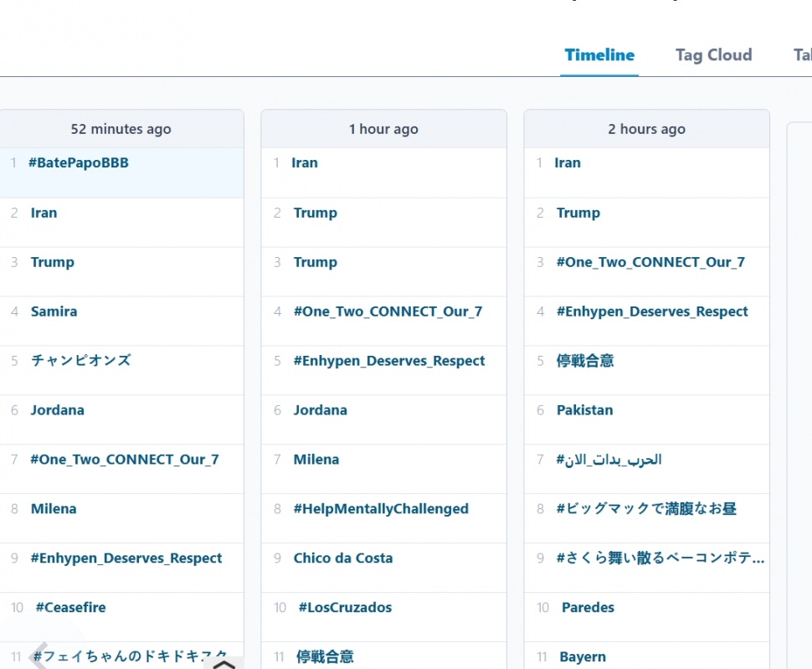
Task: Open the Pakistan trend under 2 hours ago
Action: tap(584, 410)
